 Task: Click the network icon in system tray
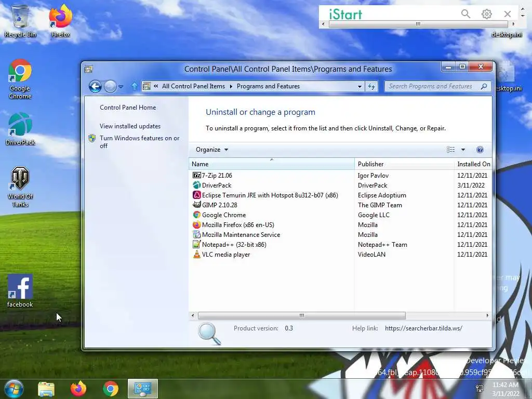point(480,389)
